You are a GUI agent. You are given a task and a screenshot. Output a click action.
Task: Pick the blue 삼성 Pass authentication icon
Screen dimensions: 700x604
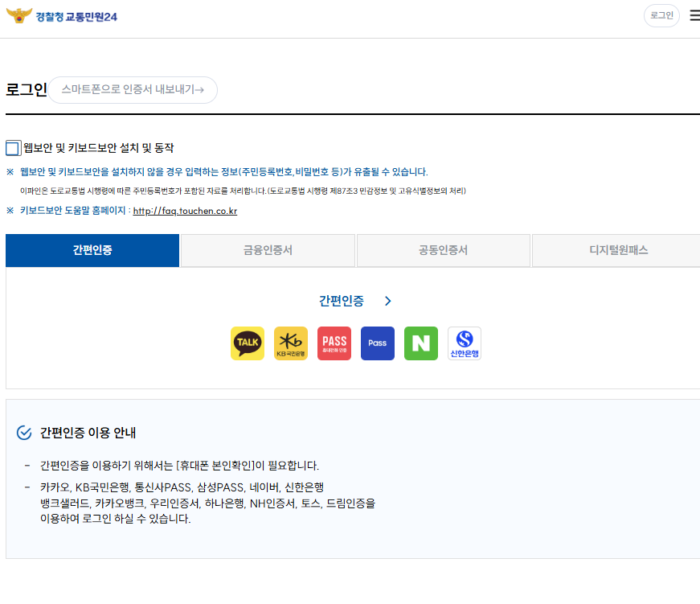[377, 343]
